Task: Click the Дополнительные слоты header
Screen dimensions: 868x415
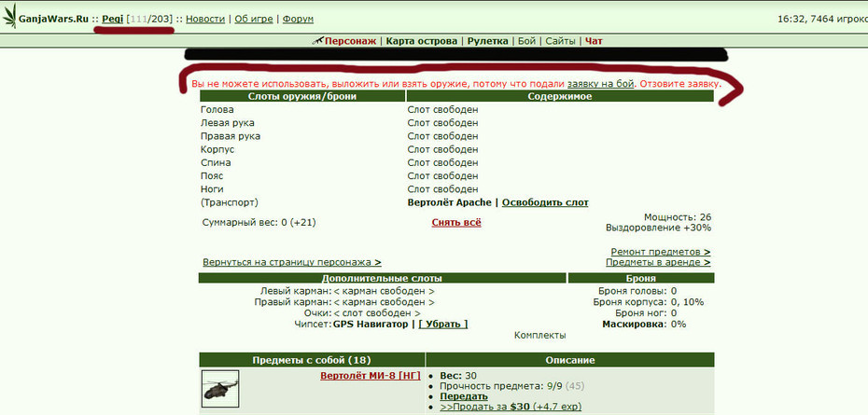Action: click(382, 278)
